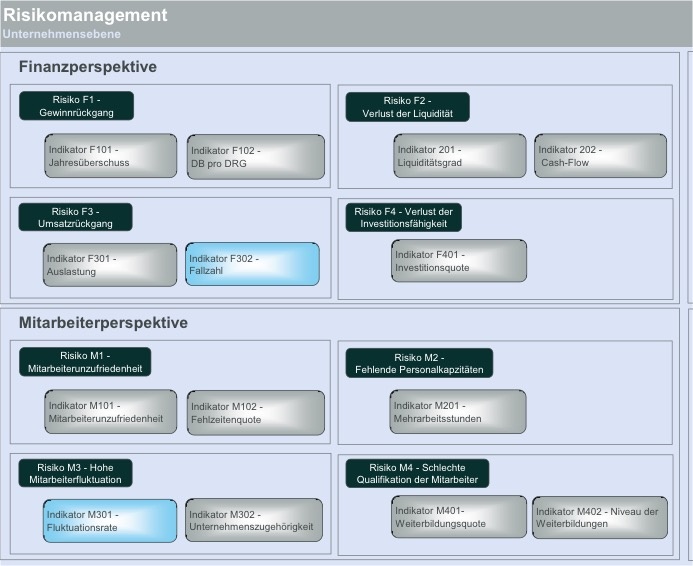
Task: Open Indikator F102 - DB pro DRG
Action: coord(256,157)
